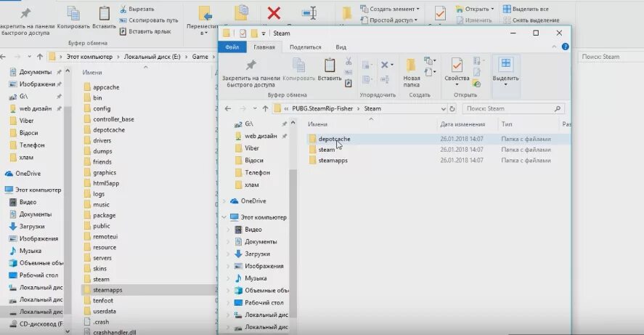Select controller_base folder in background window
The height and width of the screenshot is (335, 644).
(x=113, y=119)
